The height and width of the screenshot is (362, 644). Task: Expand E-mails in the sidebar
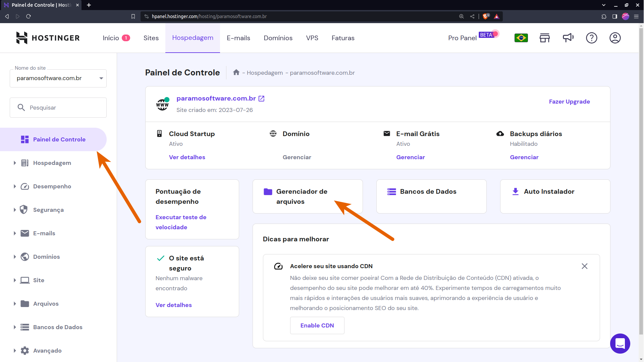click(15, 233)
